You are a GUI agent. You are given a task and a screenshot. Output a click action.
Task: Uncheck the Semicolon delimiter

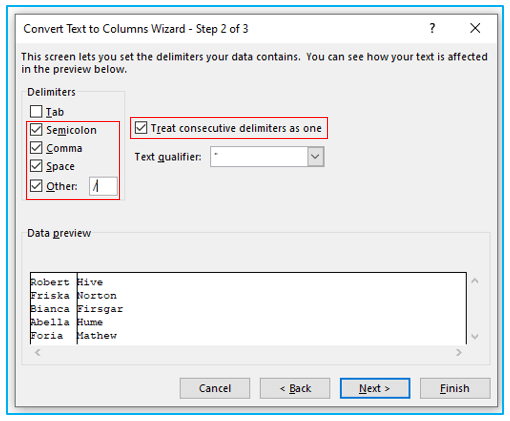[36, 130]
